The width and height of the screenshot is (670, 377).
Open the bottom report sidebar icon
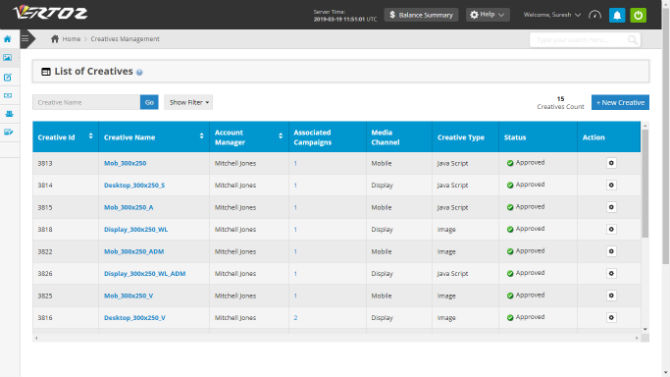[x=9, y=132]
